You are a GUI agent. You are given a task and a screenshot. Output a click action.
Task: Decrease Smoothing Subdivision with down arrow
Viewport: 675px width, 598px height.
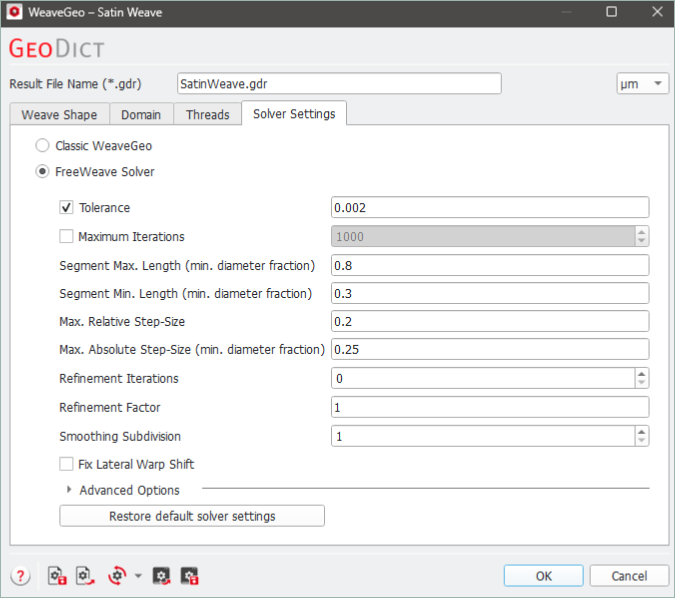pyautogui.click(x=641, y=440)
